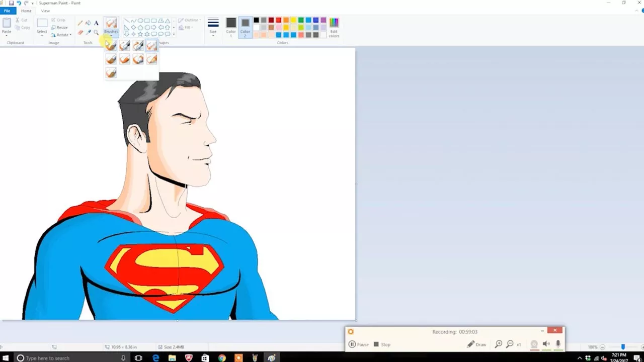Open the Rotate dropdown
644x362 pixels.
(61, 35)
